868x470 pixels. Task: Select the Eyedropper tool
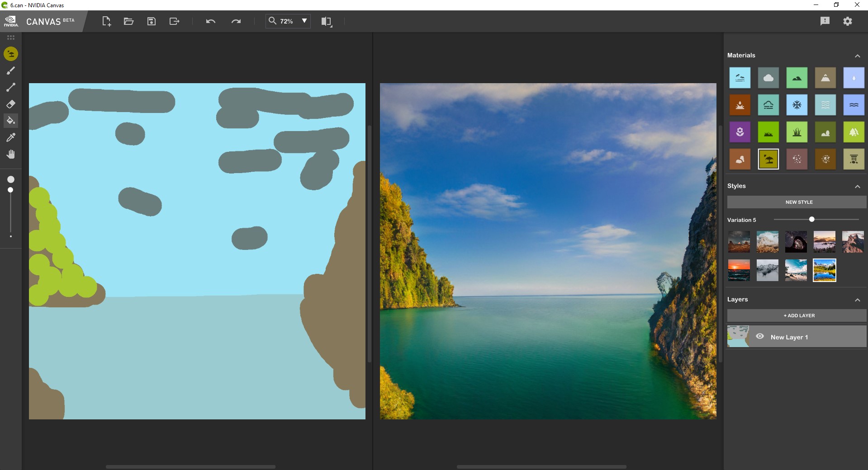[11, 137]
